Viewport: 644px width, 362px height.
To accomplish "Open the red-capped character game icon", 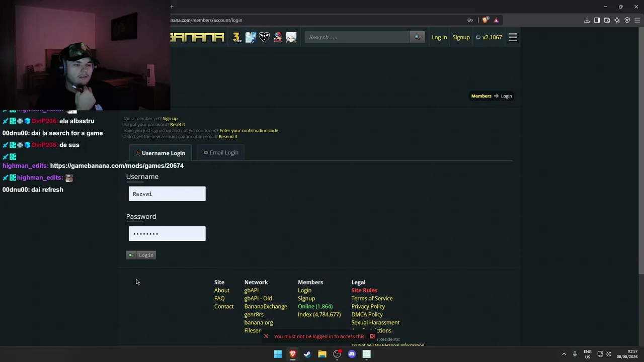I will (278, 37).
